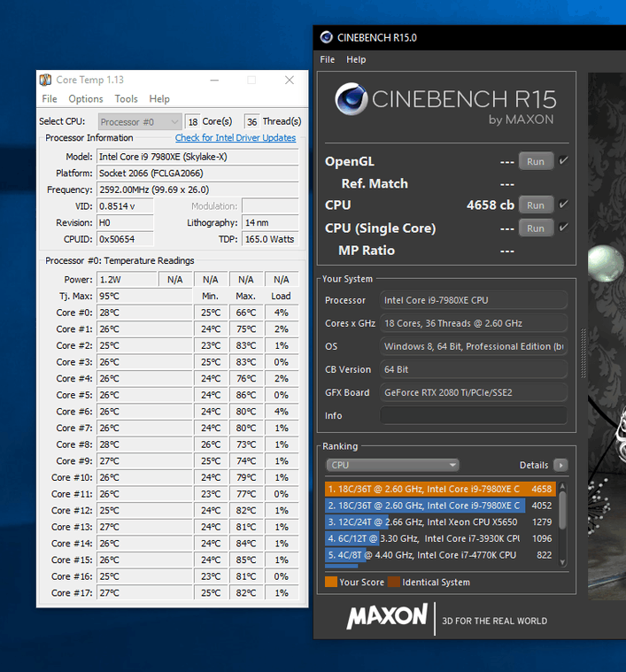The height and width of the screenshot is (672, 626).
Task: Toggle the CPU (Single Core) checkmark
Action: (x=563, y=228)
